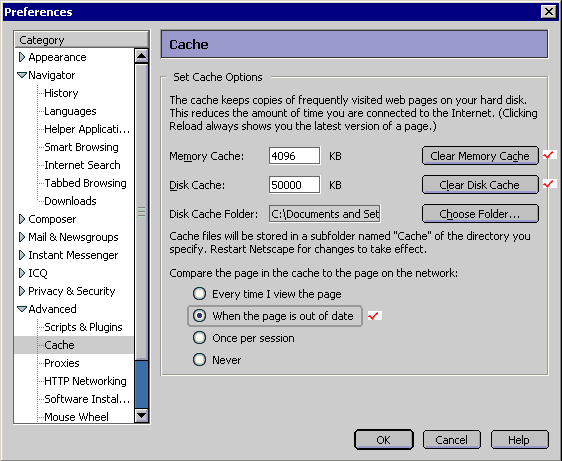The image size is (562, 461).
Task: Click the category list scroll down arrow
Action: tap(142, 416)
